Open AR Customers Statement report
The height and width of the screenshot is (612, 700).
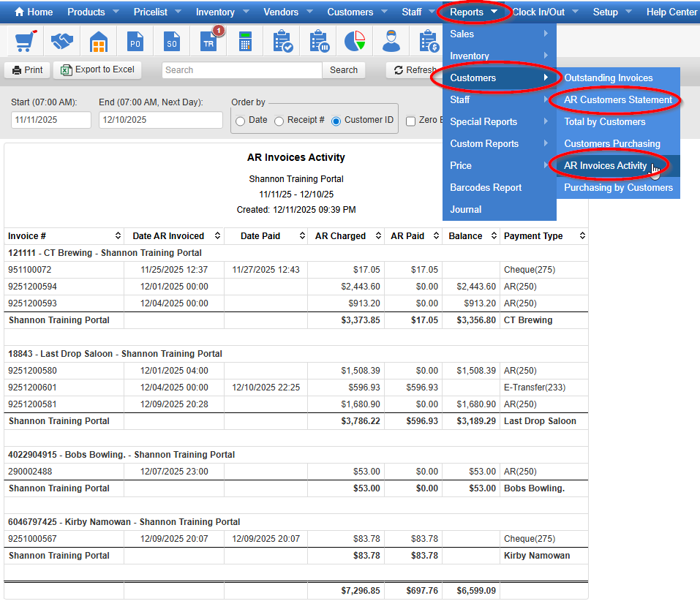pyautogui.click(x=618, y=99)
